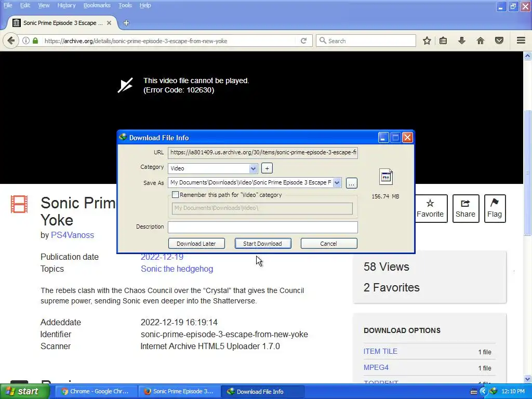Enable Remember this path for Video category
Screen dimensions: 532x399
coord(175,195)
